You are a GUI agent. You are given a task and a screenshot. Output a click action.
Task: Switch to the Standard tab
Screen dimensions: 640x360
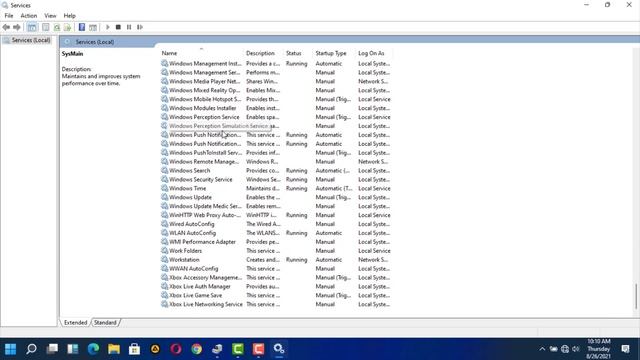pyautogui.click(x=105, y=322)
